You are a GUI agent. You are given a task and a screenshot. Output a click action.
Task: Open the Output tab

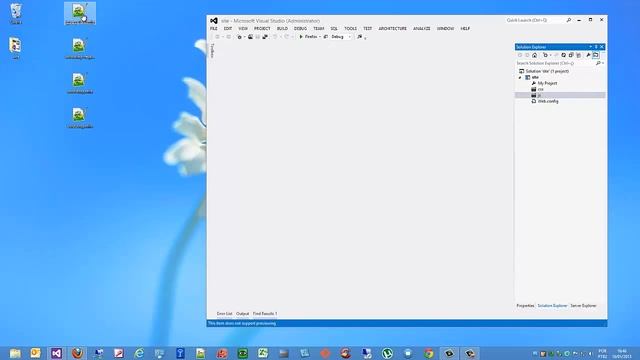[242, 314]
